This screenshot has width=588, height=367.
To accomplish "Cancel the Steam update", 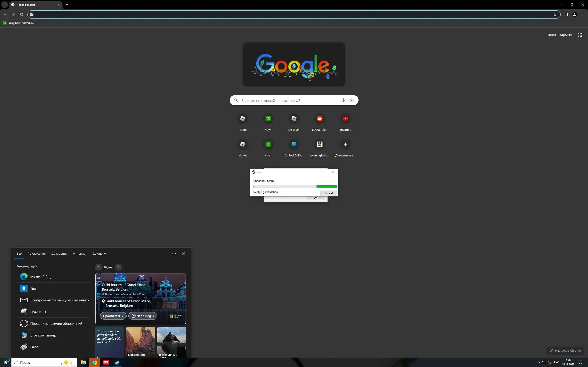I will point(328,193).
